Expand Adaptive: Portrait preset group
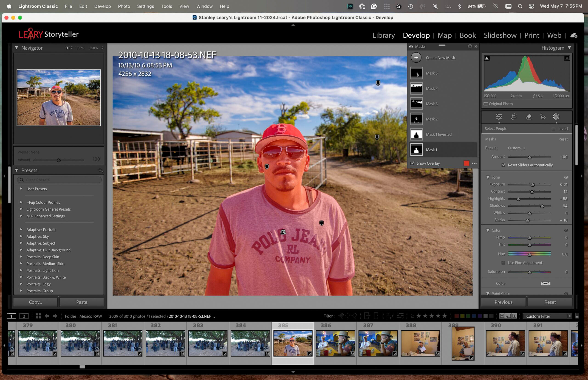Image resolution: width=588 pixels, height=380 pixels. [21, 229]
